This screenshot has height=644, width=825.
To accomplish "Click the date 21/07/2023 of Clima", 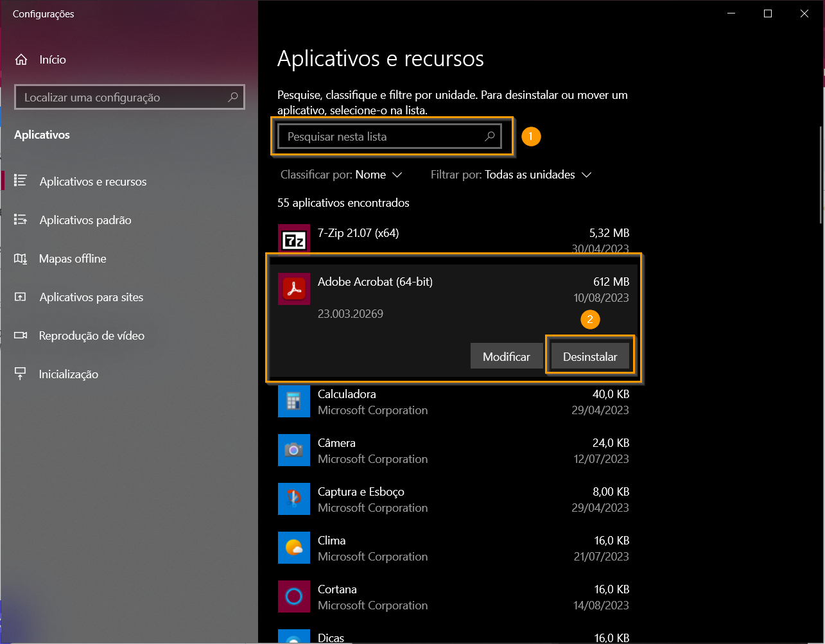I will pos(601,557).
